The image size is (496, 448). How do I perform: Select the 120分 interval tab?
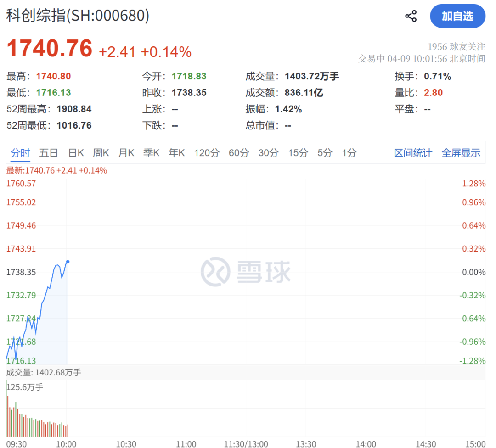[x=207, y=153]
